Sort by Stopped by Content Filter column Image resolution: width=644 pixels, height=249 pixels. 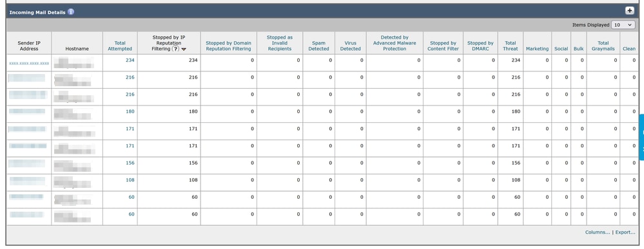click(443, 46)
